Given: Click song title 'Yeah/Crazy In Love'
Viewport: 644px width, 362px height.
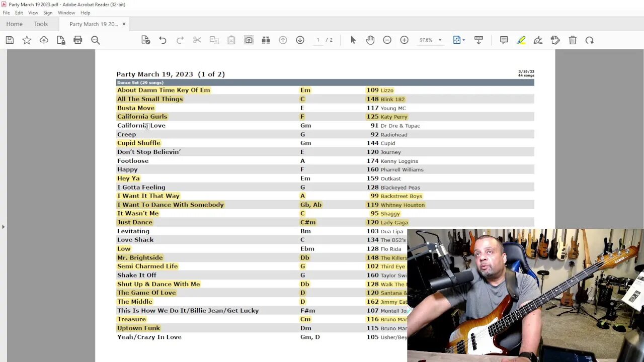Looking at the screenshot, I should point(149,337).
